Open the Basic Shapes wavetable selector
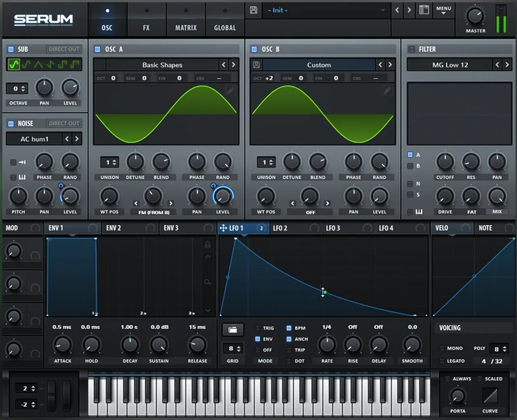 [x=162, y=65]
